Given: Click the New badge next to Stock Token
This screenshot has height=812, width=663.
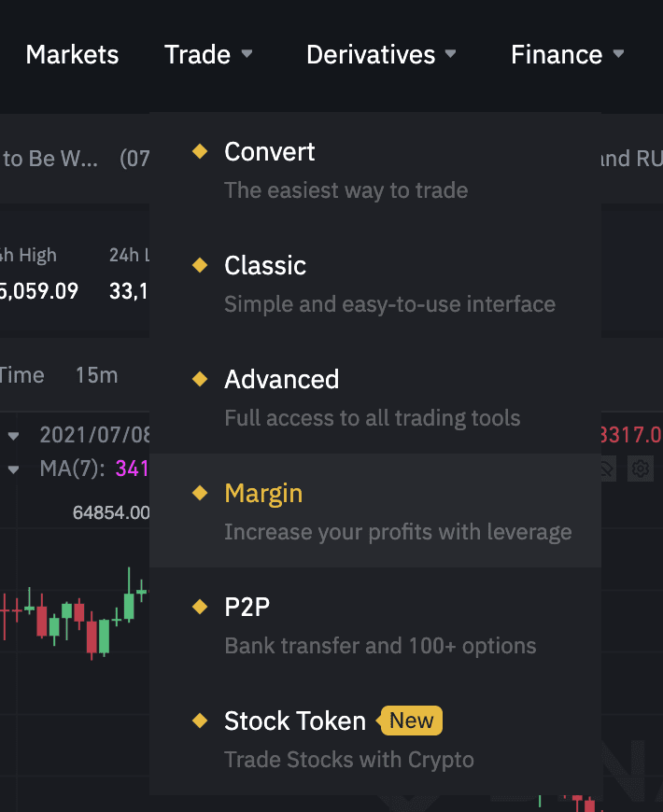Looking at the screenshot, I should tap(410, 721).
